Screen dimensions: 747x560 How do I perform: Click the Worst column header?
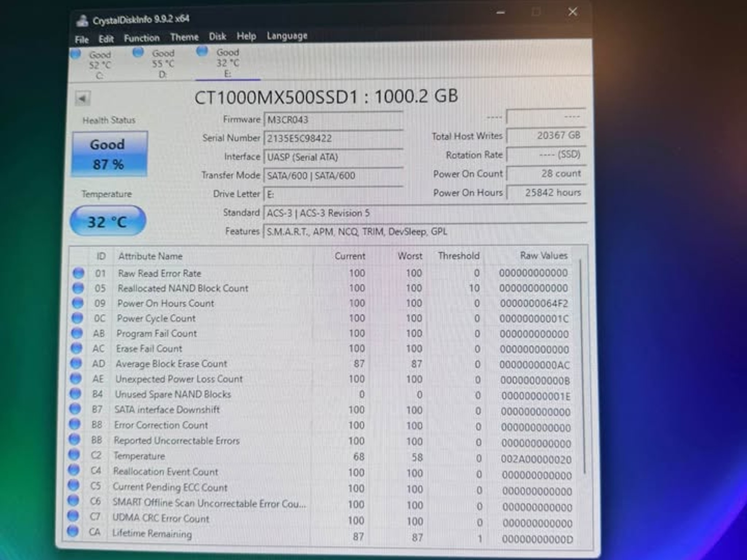tap(410, 256)
